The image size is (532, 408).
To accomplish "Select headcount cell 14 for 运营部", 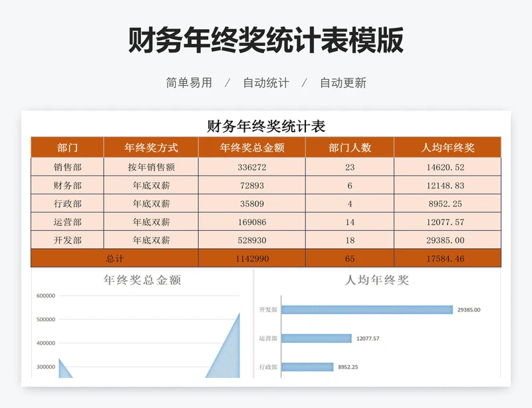I will click(350, 222).
